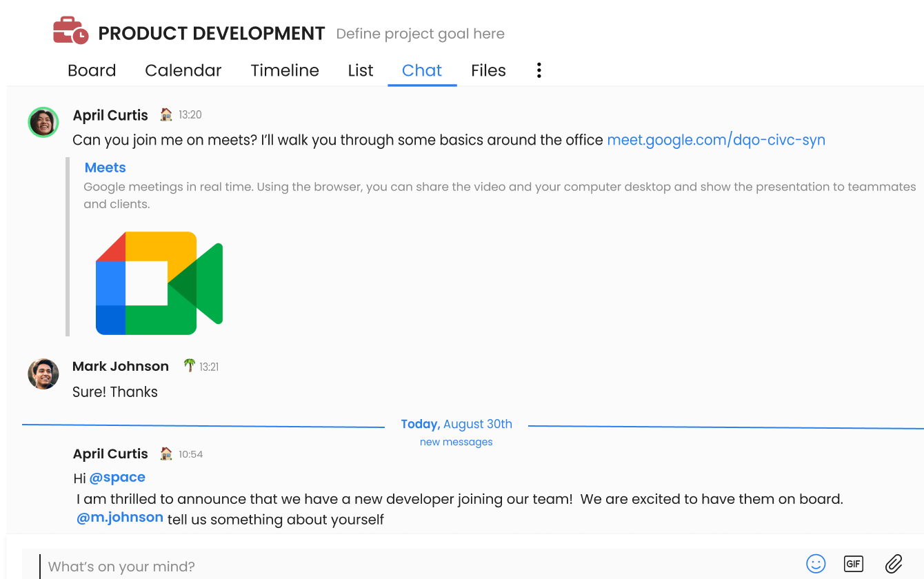The image size is (924, 579).
Task: Click 'Define project goal here' placeholder
Action: (421, 34)
